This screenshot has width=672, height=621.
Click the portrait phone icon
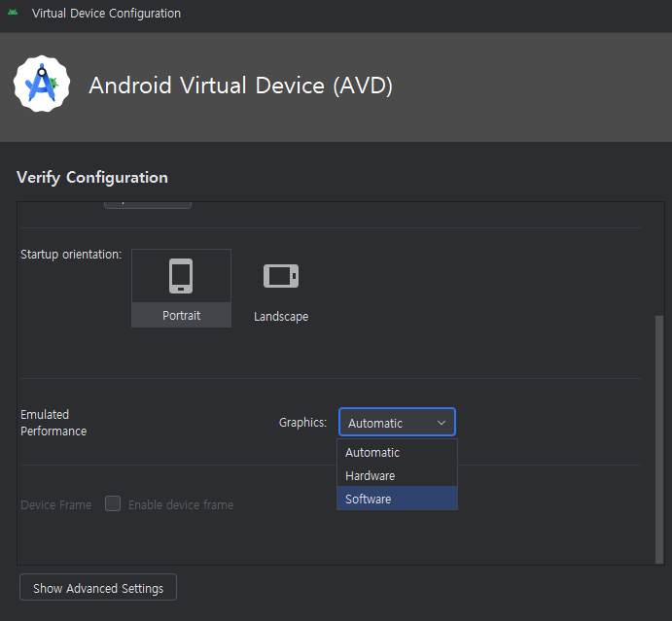pyautogui.click(x=181, y=276)
